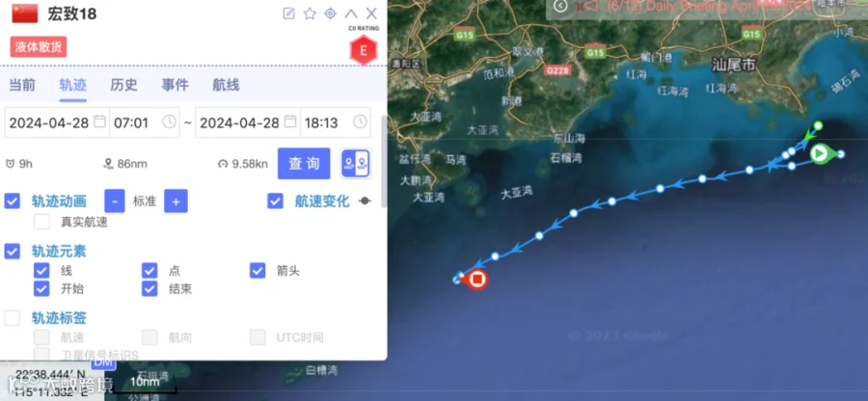Click the edit pencil icon by vessel name
Screen dimensions: 868x401
coord(289,13)
